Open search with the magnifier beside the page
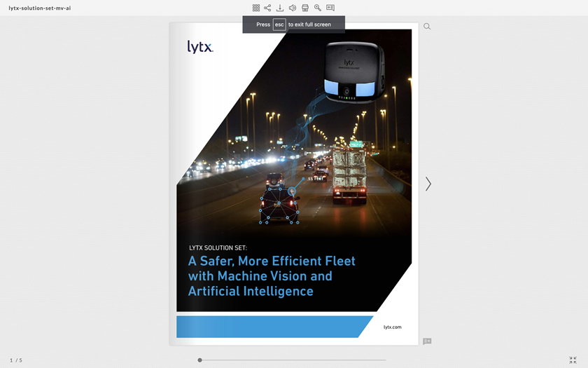This screenshot has width=588, height=368. 427,27
